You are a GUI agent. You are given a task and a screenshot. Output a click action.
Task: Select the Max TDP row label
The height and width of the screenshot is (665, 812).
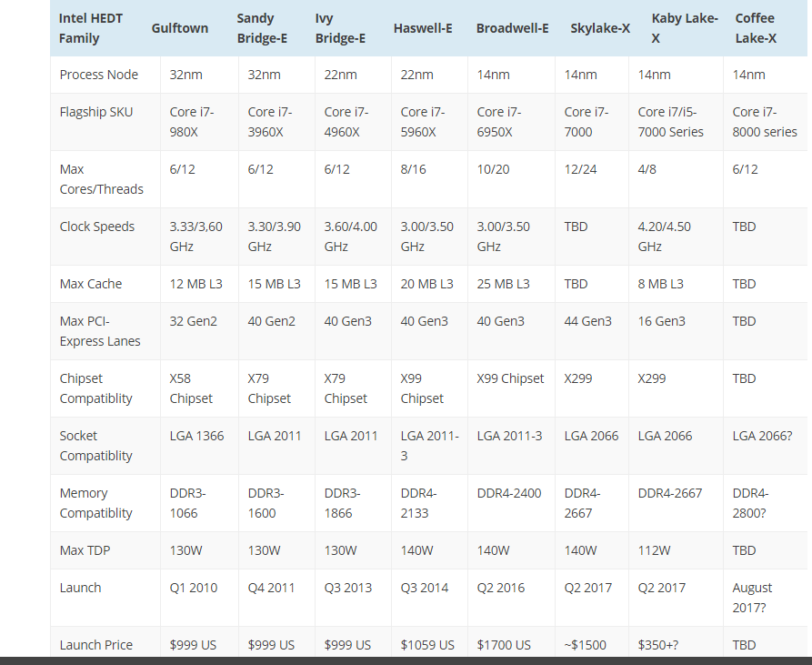[85, 550]
